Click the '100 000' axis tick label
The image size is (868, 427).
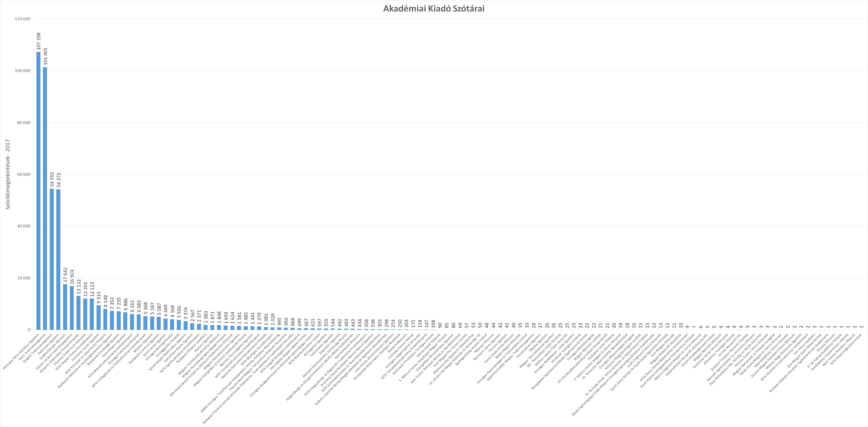[x=23, y=71]
